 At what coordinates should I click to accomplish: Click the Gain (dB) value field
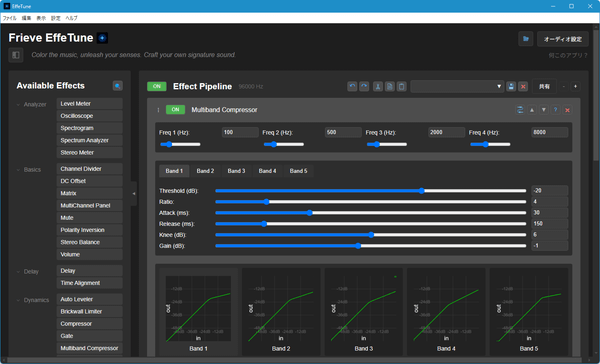[549, 246]
